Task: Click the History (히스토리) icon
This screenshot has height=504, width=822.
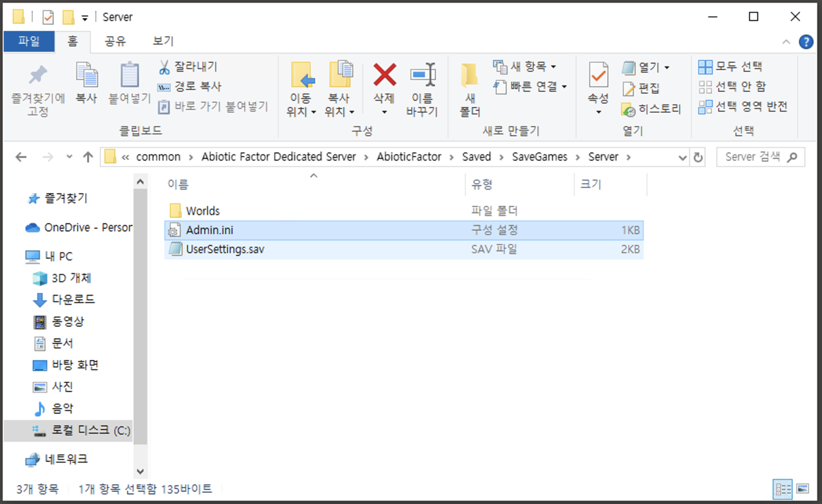Action: pos(628,110)
